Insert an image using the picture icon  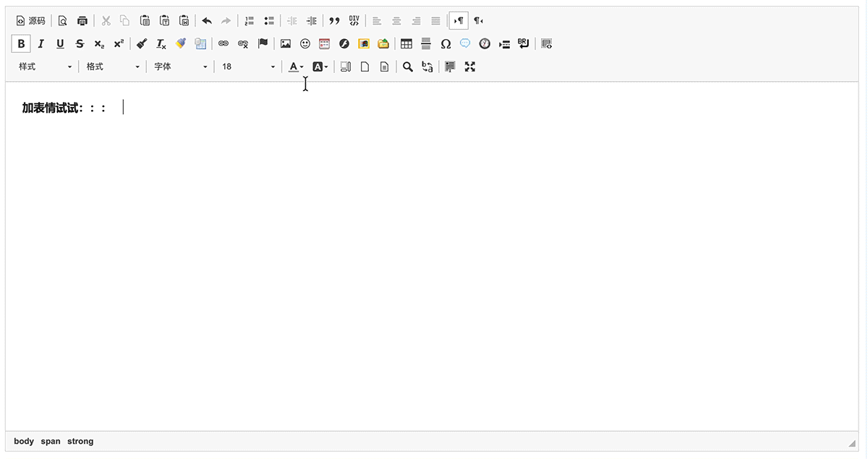point(286,44)
